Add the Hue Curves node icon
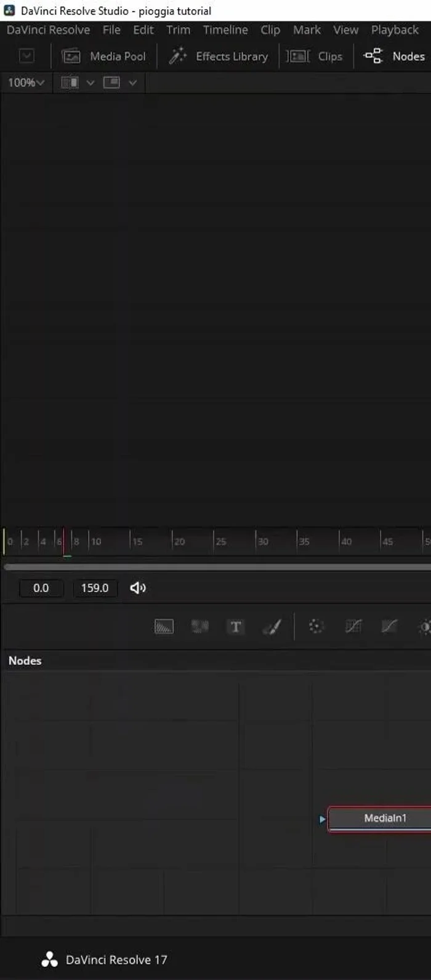431x980 pixels. (389, 627)
